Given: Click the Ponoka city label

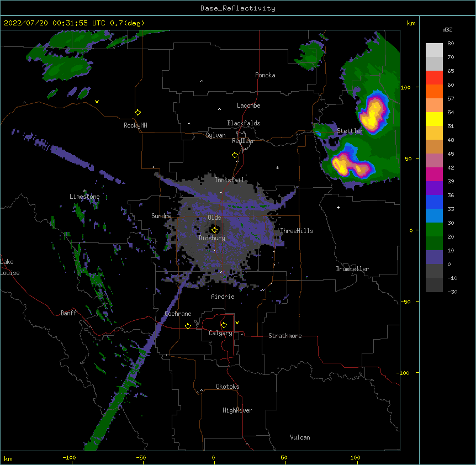Looking at the screenshot, I should click(265, 75).
